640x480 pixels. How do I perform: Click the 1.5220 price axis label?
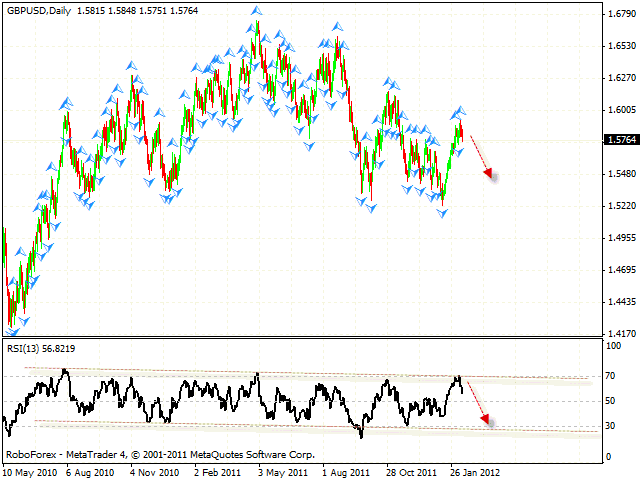point(619,206)
